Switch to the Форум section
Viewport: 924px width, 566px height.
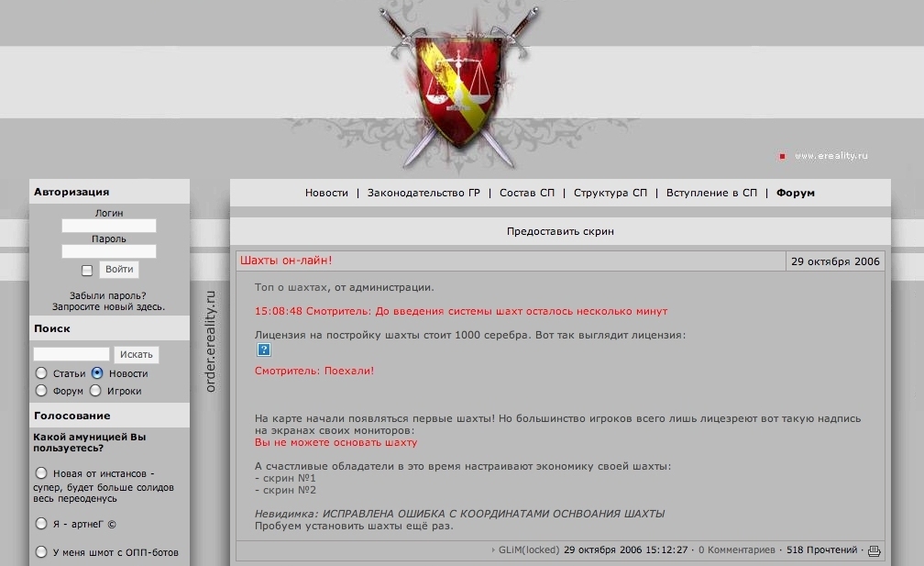tap(796, 193)
